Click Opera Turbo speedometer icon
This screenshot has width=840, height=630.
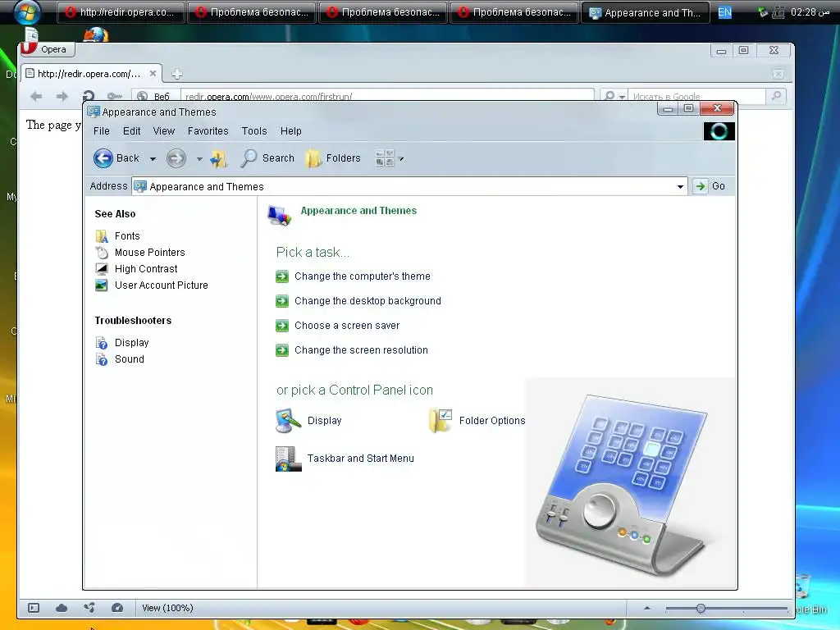117,608
